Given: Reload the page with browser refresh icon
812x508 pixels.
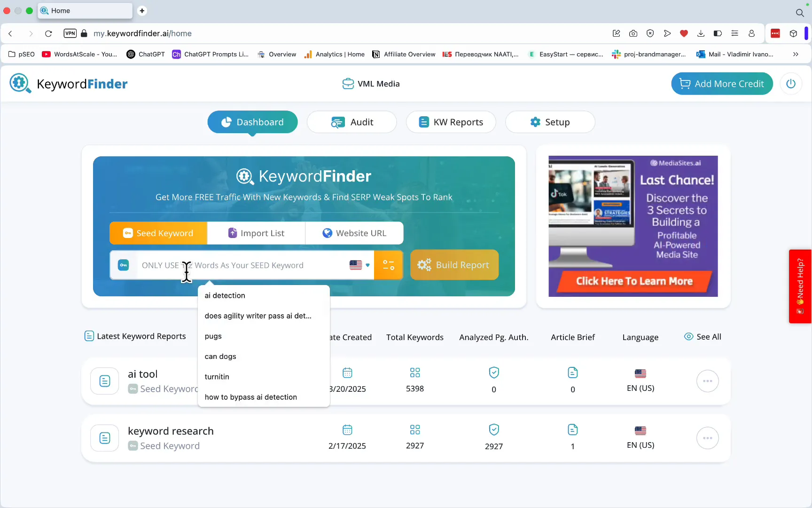Looking at the screenshot, I should tap(48, 33).
